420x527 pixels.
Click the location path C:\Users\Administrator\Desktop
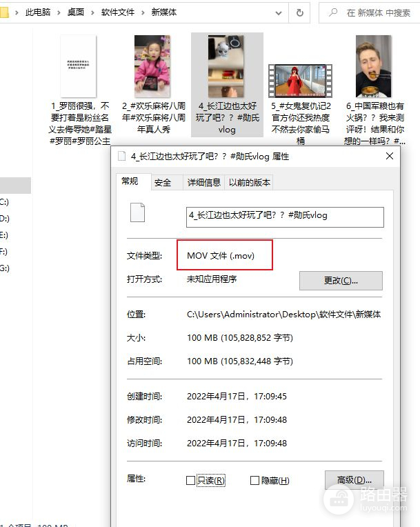[x=283, y=315]
